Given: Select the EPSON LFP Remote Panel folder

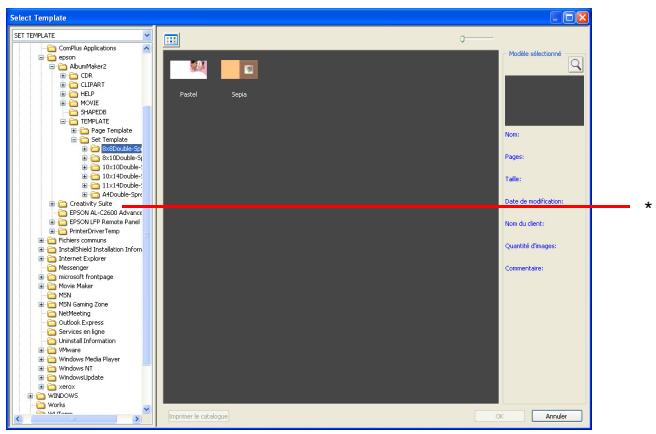Looking at the screenshot, I should pyautogui.click(x=105, y=222).
